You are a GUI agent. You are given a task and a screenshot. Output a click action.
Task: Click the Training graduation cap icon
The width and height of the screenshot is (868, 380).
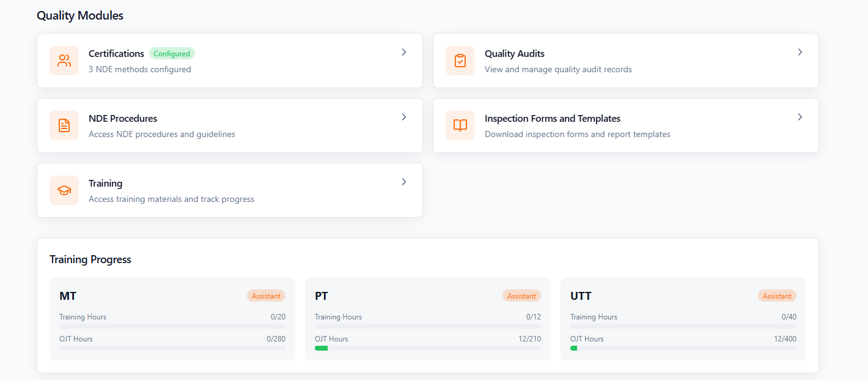(64, 190)
